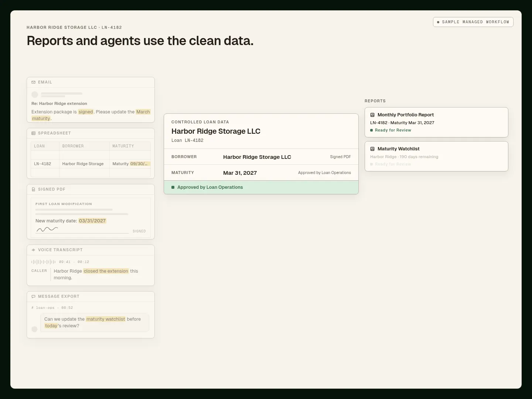This screenshot has width=532, height=399.
Task: Click the 09:41 · 00:12 timestamp
Action: pos(74,262)
